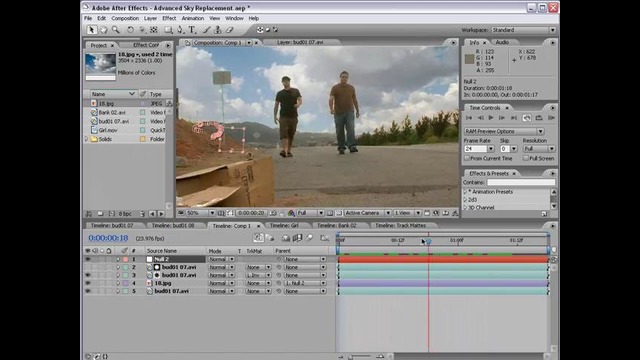The image size is (640, 360).
Task: Select the Rotation tool
Action: pos(130,30)
